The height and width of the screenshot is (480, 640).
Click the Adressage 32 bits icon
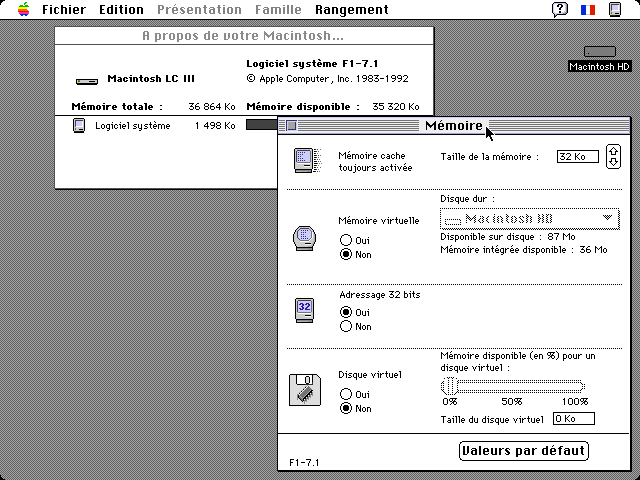tap(304, 310)
